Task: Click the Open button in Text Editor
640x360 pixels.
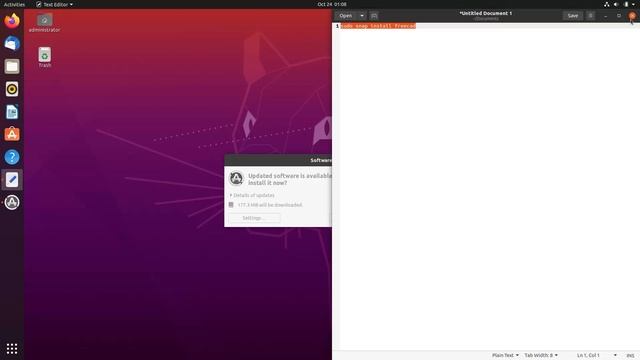Action: 346,16
